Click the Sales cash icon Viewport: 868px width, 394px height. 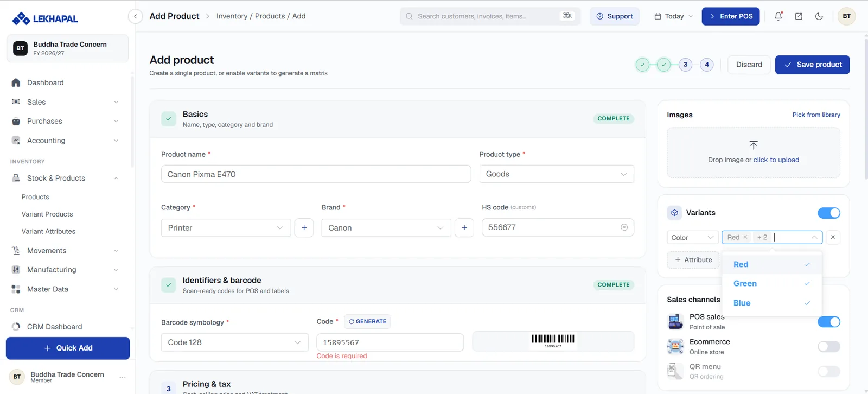click(16, 102)
